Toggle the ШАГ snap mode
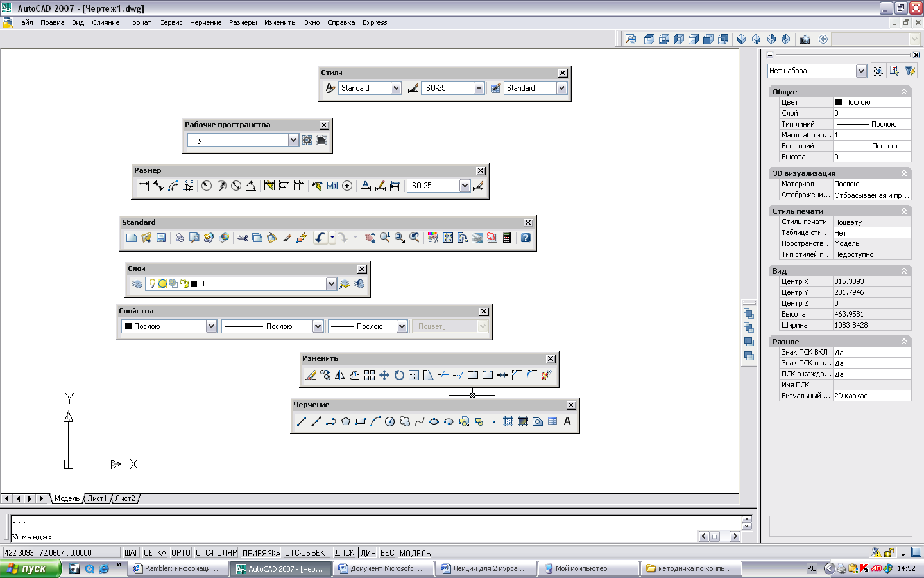This screenshot has height=578, width=924. pyautogui.click(x=132, y=553)
